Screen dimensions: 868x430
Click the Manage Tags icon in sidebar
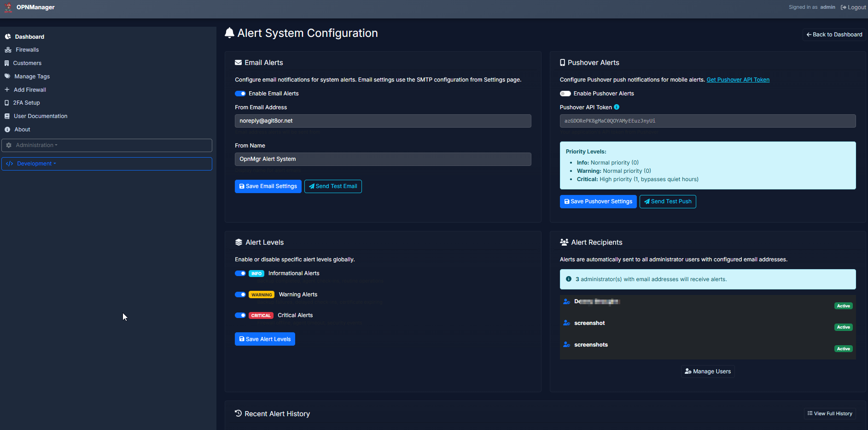pos(7,77)
